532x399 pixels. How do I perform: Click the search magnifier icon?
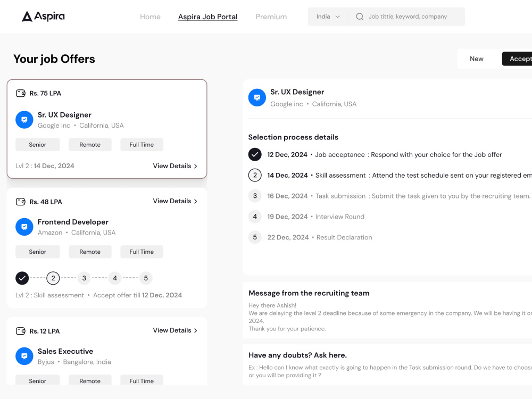(x=360, y=16)
